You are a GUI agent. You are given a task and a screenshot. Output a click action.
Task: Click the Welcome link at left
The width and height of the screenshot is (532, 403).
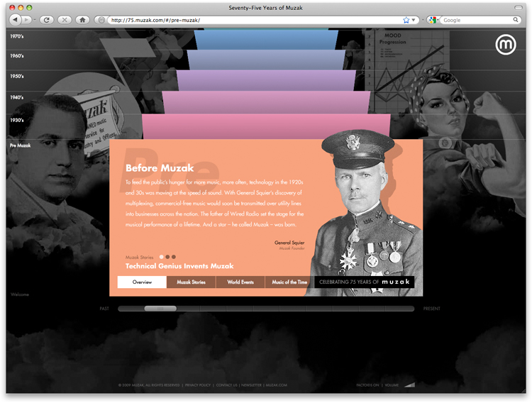[20, 294]
